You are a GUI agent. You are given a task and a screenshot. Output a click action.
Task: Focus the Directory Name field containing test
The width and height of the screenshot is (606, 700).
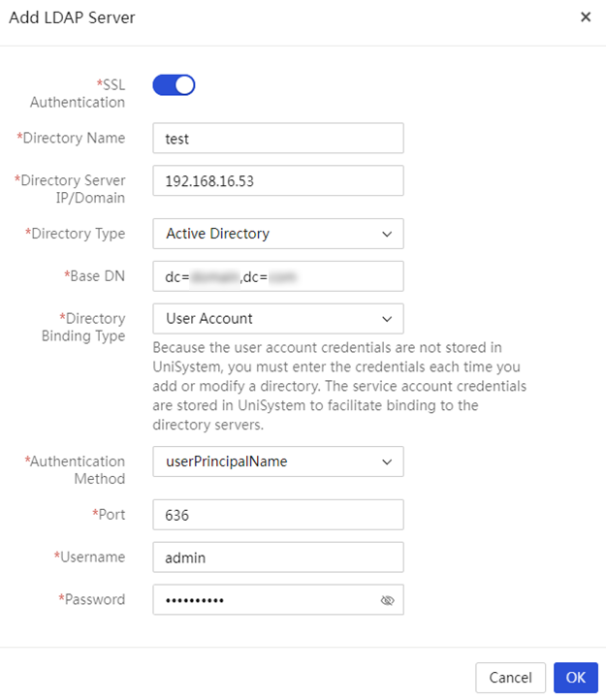click(278, 139)
